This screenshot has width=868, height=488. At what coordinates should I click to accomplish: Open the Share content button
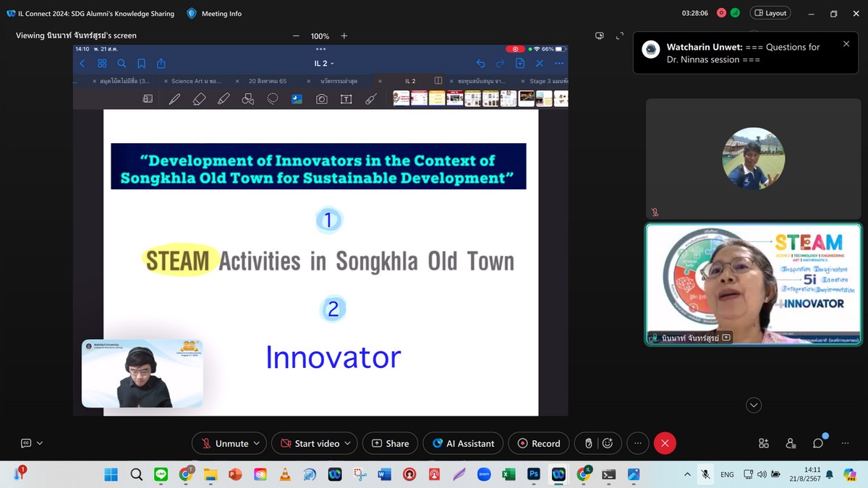click(390, 443)
